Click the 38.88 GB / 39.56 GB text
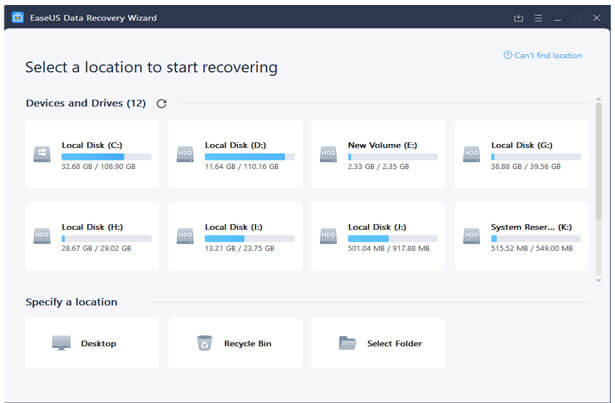 tap(526, 166)
